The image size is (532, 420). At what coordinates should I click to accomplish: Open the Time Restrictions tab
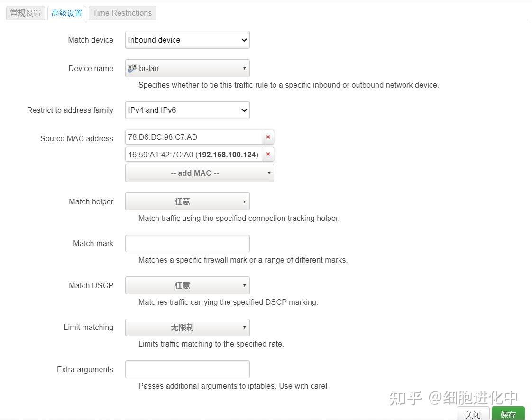click(x=122, y=13)
